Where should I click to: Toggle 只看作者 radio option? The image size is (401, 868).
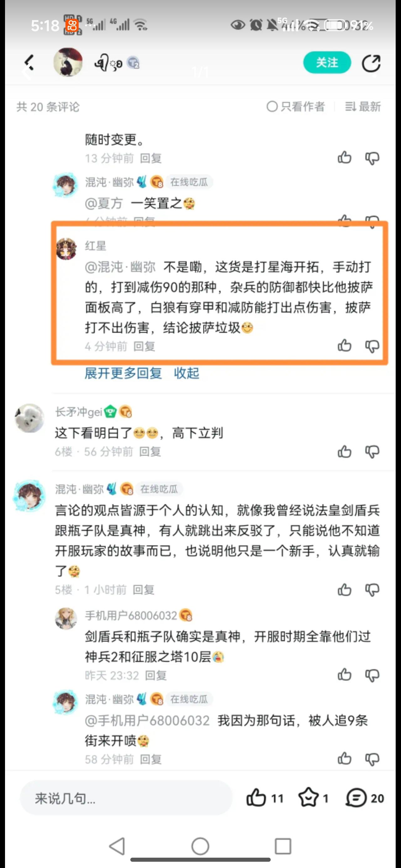pyautogui.click(x=295, y=106)
